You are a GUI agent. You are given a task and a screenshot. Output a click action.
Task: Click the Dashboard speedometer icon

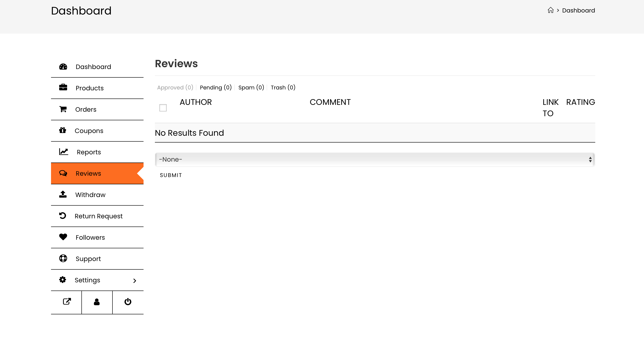coord(63,67)
